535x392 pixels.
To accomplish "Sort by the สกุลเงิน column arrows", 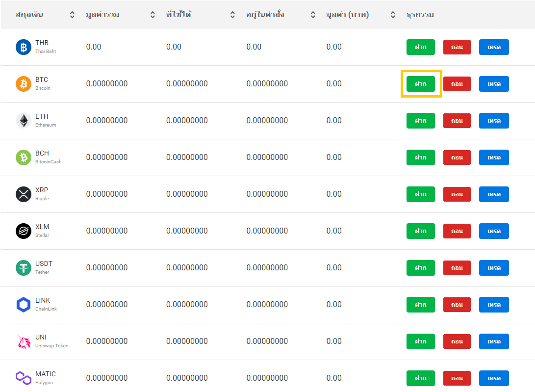I will click(72, 15).
